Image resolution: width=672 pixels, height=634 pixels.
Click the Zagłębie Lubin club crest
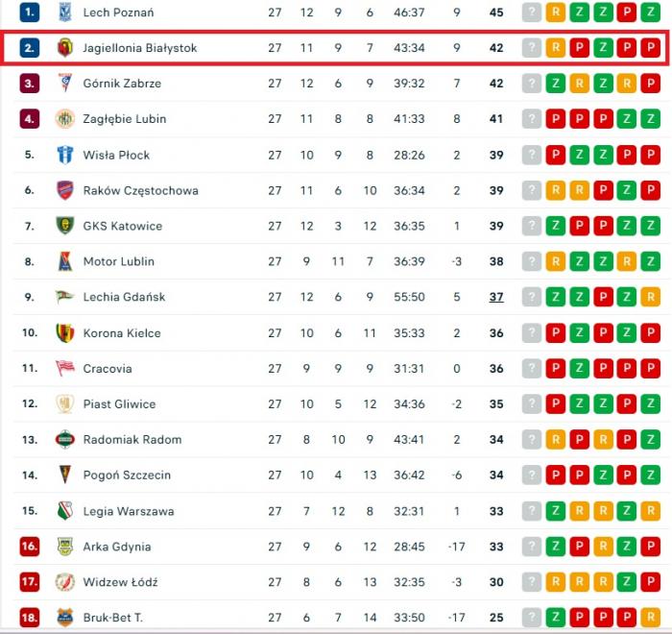[x=65, y=119]
